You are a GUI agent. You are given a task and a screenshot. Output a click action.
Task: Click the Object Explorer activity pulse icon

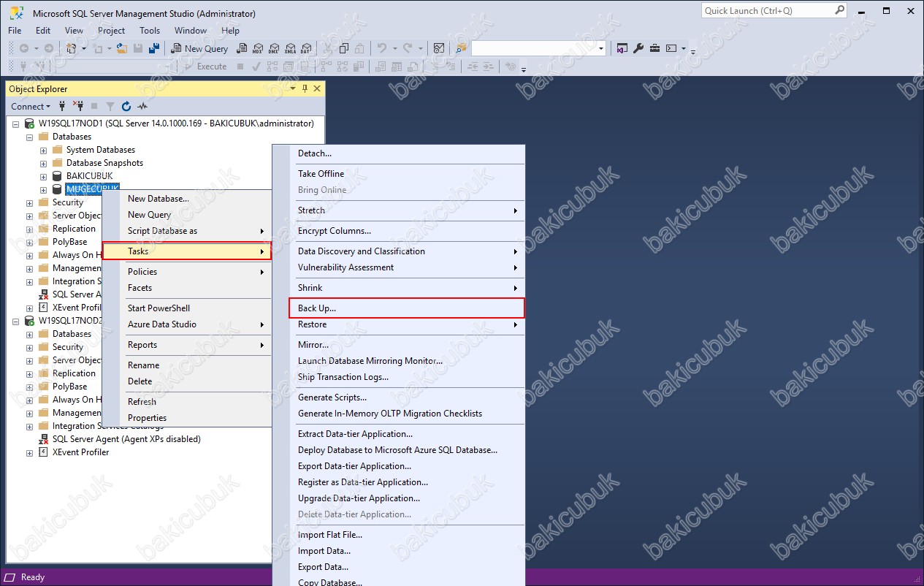(142, 106)
